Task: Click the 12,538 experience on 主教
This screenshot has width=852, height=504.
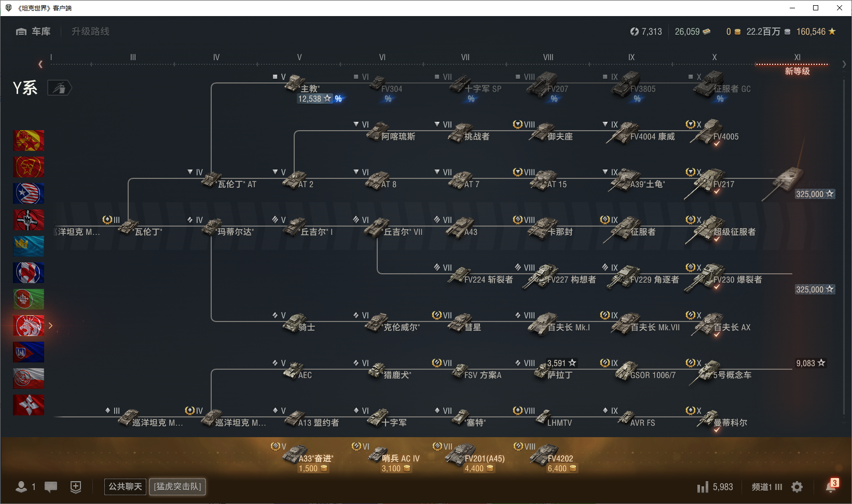Action: coord(314,99)
